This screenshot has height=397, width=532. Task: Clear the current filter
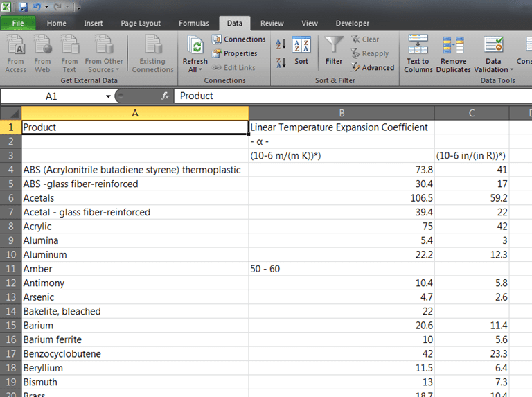(365, 39)
